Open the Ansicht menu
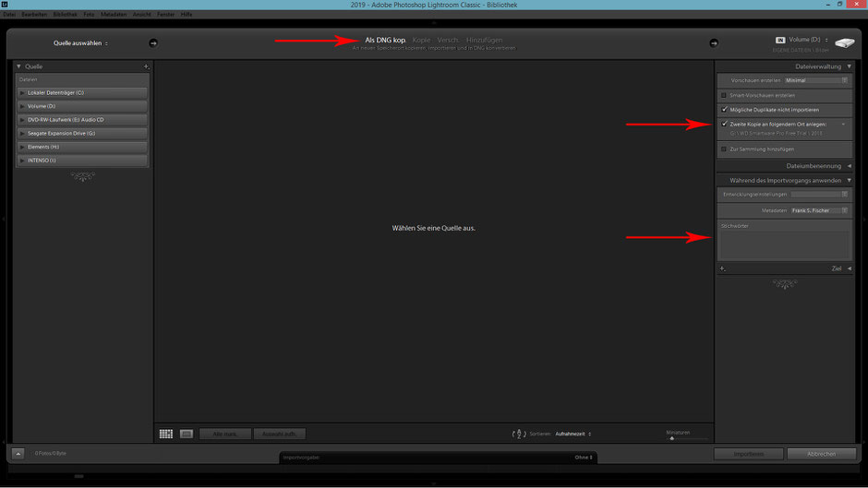Viewport: 868px width, 488px height. coord(141,15)
